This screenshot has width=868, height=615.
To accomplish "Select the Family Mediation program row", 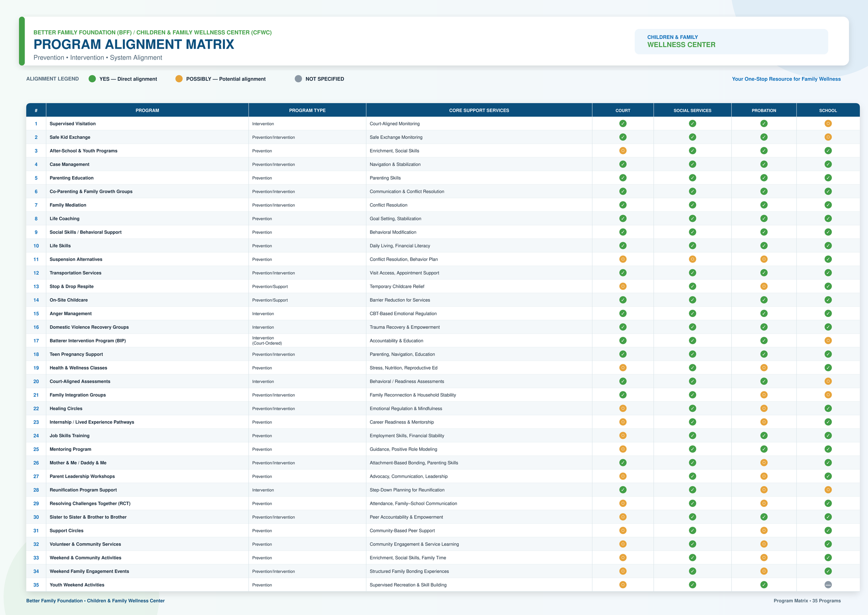I will click(443, 205).
